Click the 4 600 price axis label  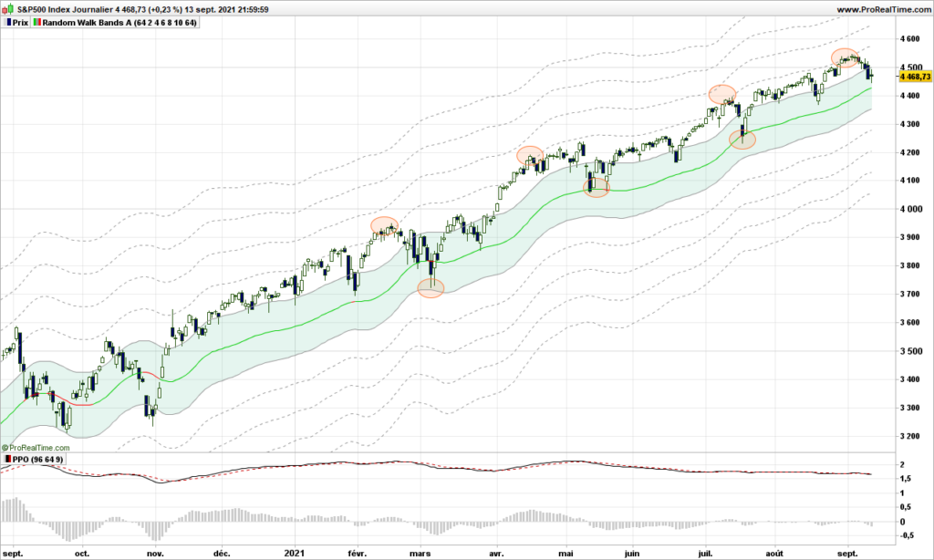point(911,38)
